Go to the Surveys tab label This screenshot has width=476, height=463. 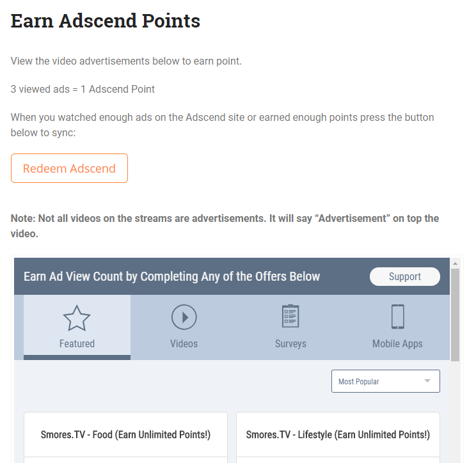pos(290,343)
